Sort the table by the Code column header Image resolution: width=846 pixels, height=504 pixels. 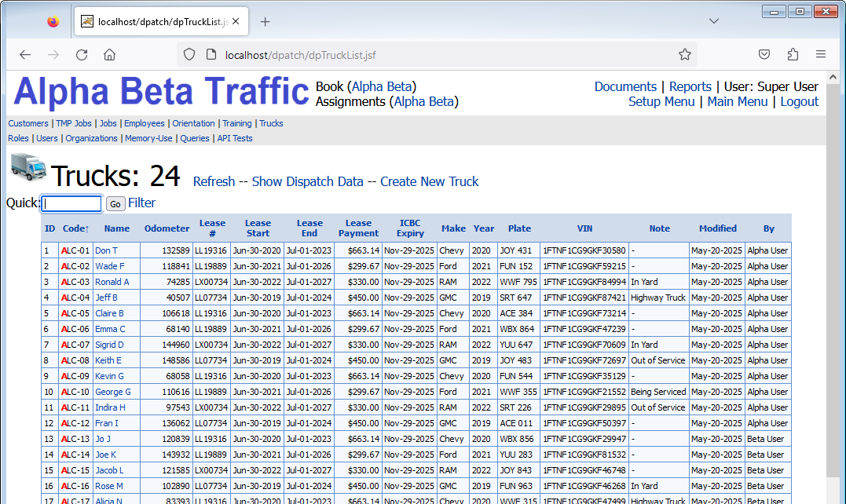coord(75,228)
